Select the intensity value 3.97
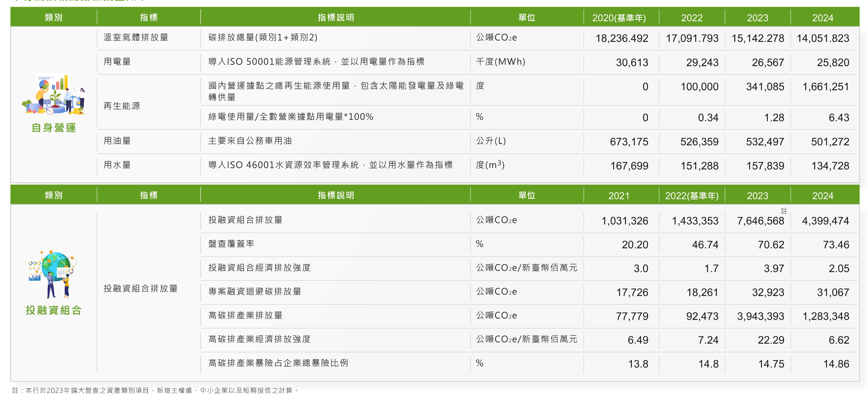This screenshot has height=405, width=868. point(774,269)
